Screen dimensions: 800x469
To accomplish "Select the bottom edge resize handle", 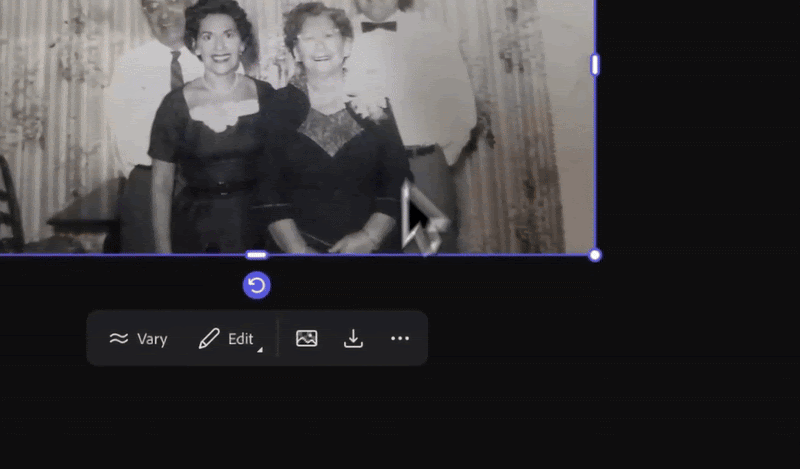I will pos(257,255).
